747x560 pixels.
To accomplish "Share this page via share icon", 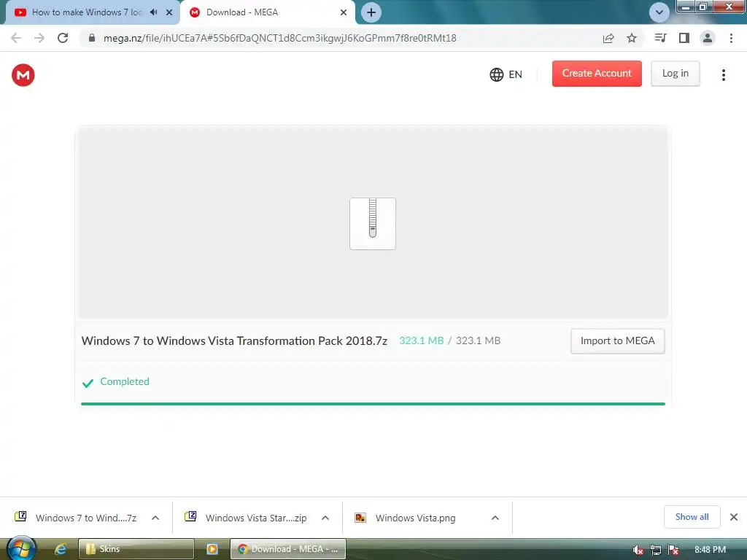I will point(608,38).
